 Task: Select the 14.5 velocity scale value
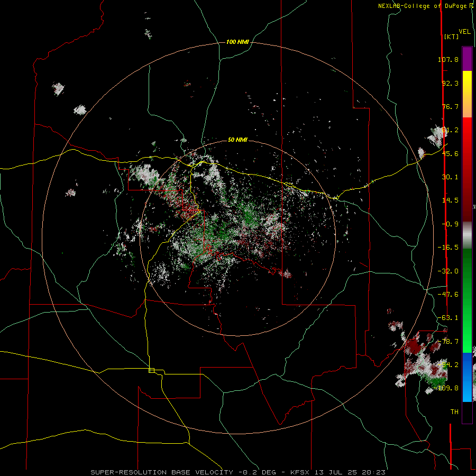(x=450, y=200)
